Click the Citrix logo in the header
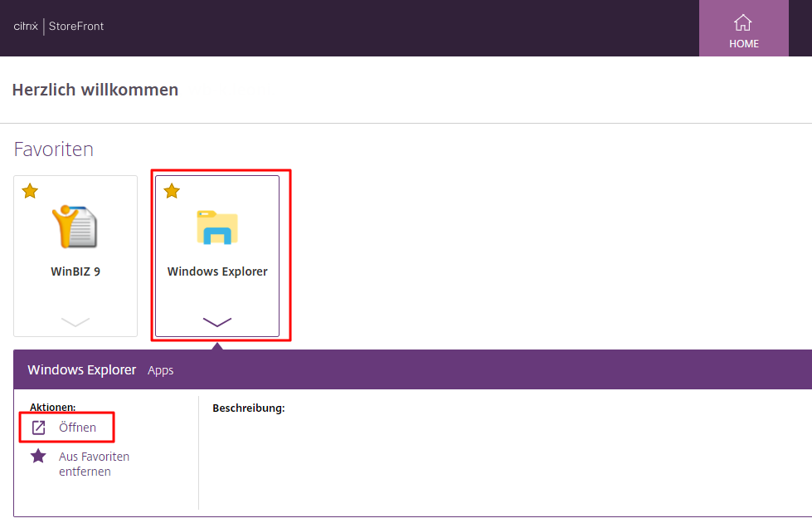Viewport: 812px width, 528px height. coord(27,26)
